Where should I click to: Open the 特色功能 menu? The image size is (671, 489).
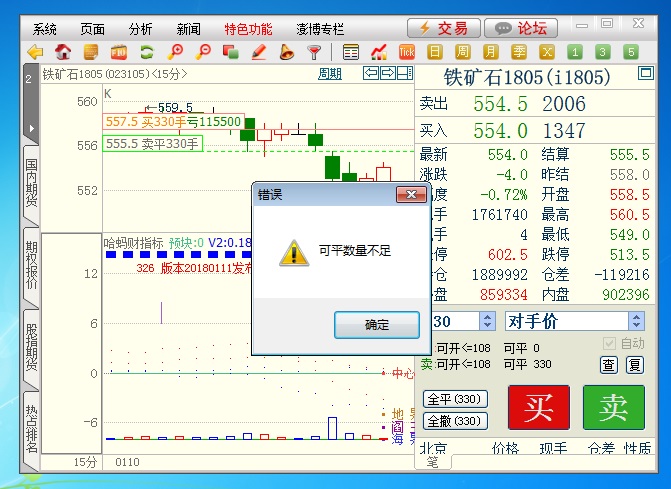point(248,28)
